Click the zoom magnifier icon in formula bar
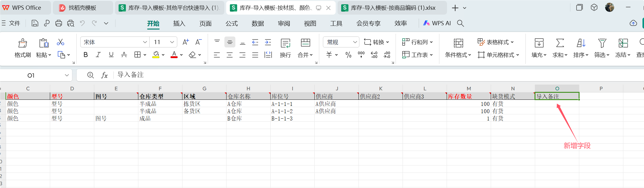The image size is (644, 188). [x=90, y=75]
